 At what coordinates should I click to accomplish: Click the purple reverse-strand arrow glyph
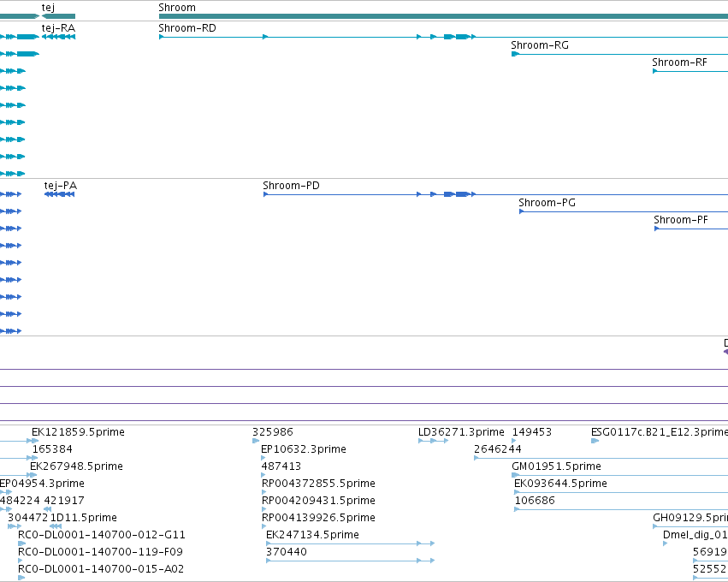(x=725, y=352)
